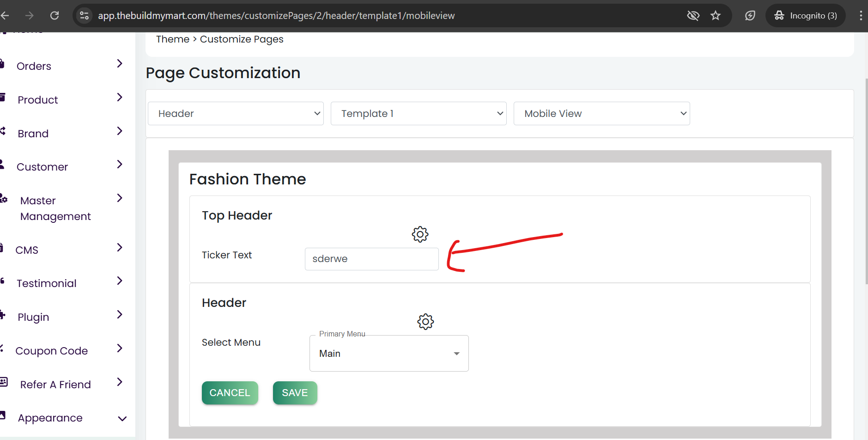Open the Master Management menu item
Image resolution: width=868 pixels, height=440 pixels.
pyautogui.click(x=55, y=208)
